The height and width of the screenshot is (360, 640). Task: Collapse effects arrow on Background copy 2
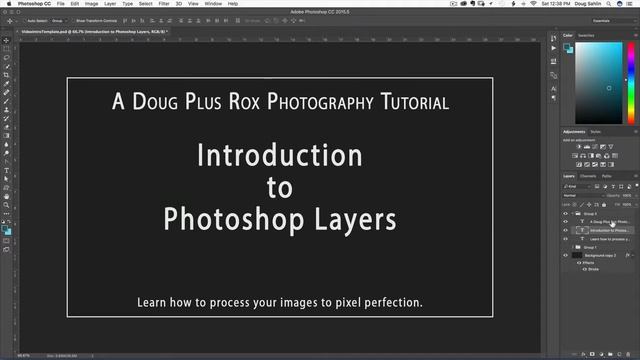633,256
